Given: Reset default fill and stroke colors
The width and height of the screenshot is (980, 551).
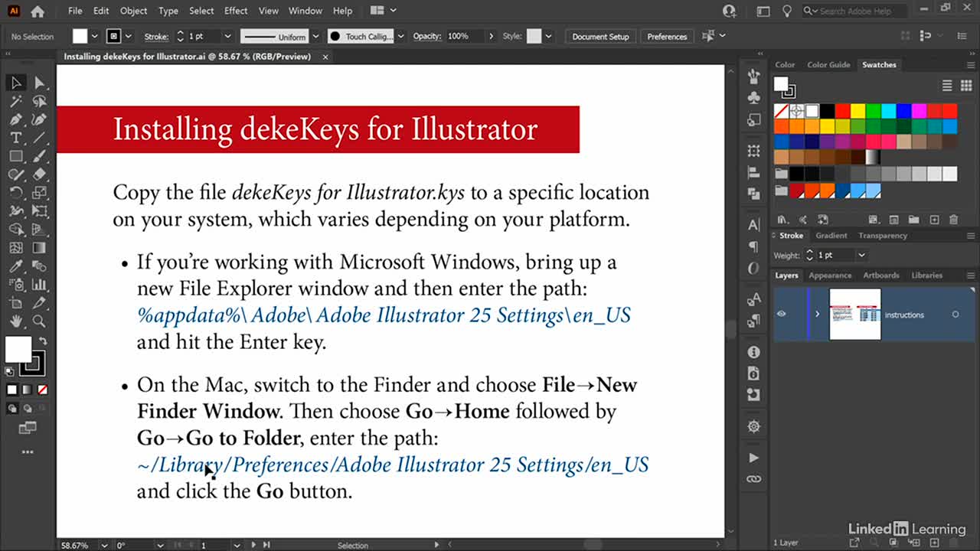Looking at the screenshot, I should point(10,371).
